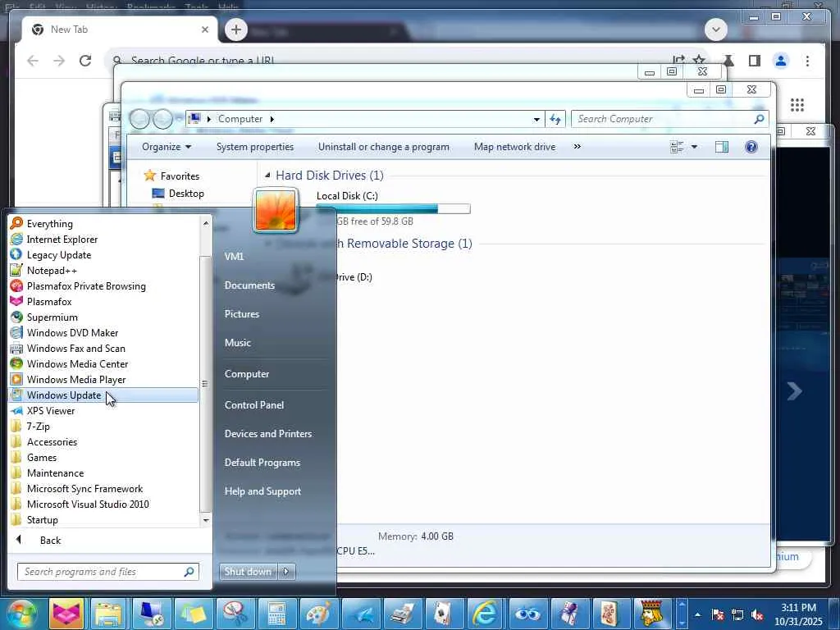Select Desktop under Favorites
This screenshot has width=840, height=630.
186,194
